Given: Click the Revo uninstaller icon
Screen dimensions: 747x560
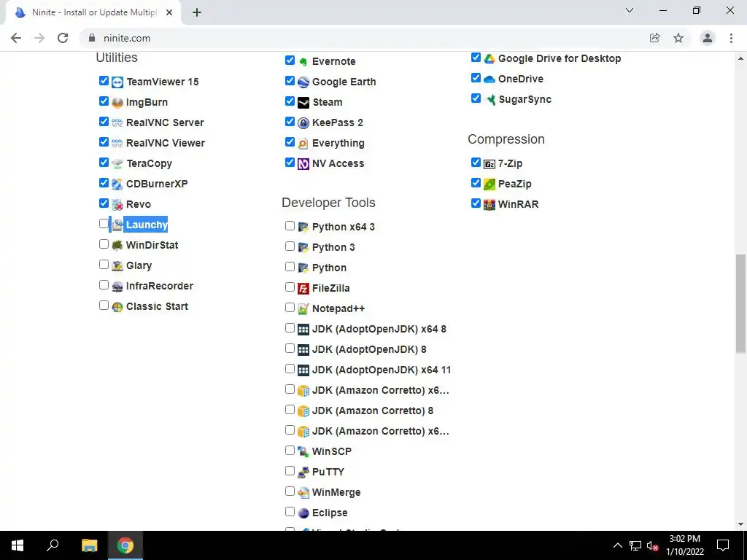Looking at the screenshot, I should click(x=117, y=205).
